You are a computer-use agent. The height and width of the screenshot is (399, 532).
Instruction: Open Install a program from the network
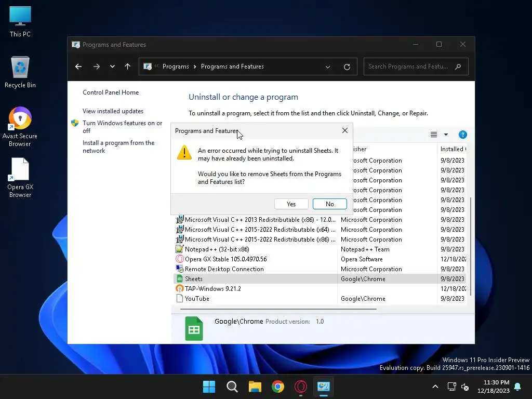point(118,147)
